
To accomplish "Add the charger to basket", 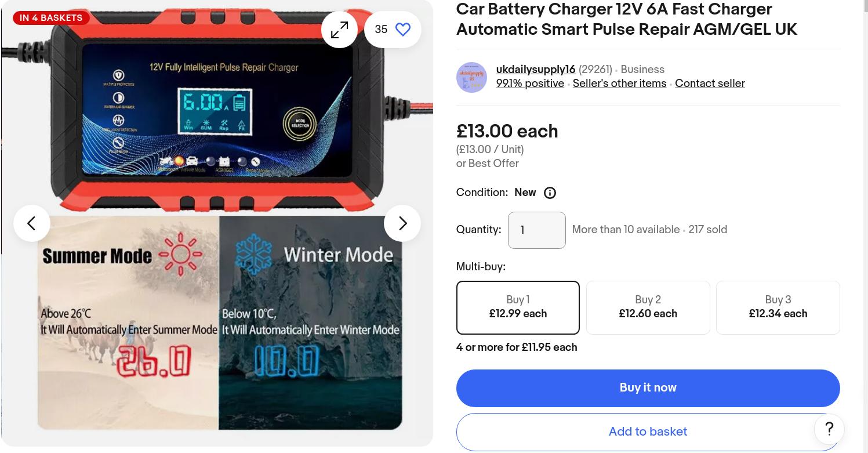I will pyautogui.click(x=648, y=432).
